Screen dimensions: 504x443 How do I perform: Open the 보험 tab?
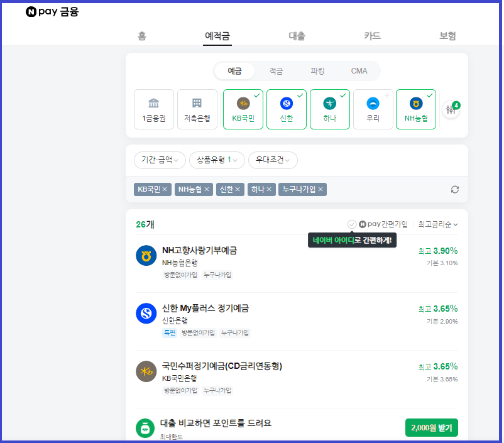click(447, 36)
